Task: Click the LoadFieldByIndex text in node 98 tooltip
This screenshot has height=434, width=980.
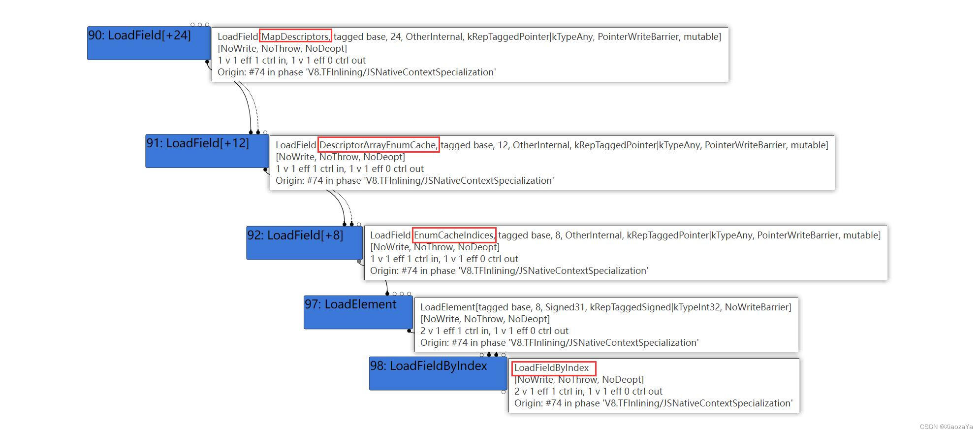Action: click(x=551, y=367)
